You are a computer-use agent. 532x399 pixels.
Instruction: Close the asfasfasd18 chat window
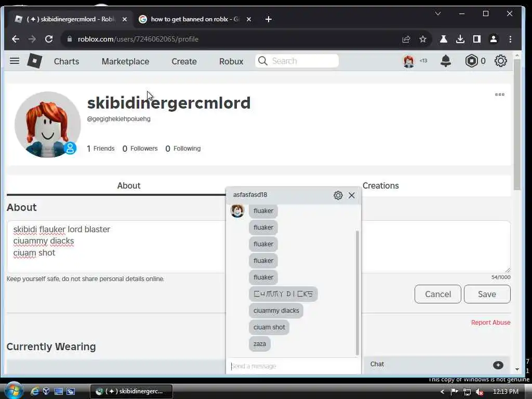[352, 195]
